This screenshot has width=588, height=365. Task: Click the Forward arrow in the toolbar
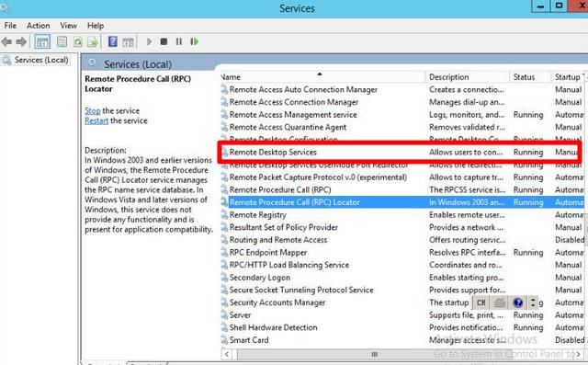(x=21, y=41)
